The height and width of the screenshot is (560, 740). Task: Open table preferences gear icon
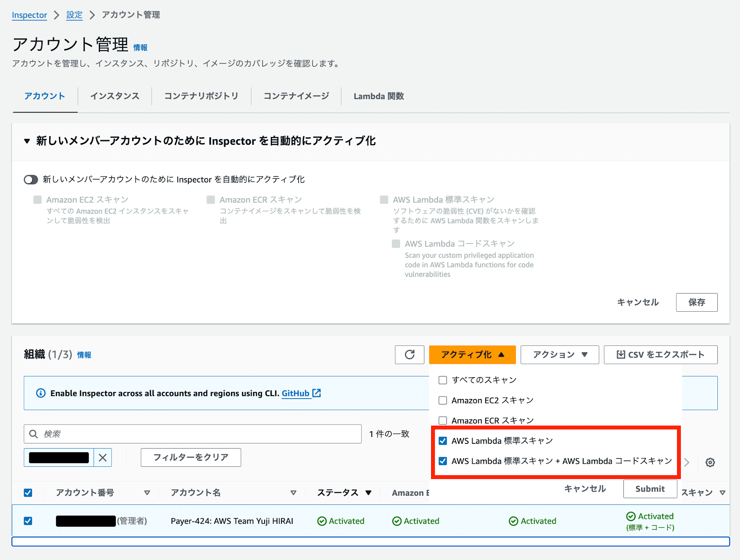coord(710,462)
